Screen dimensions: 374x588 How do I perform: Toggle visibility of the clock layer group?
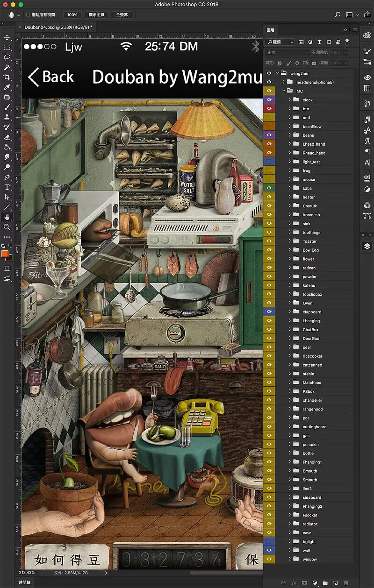pos(269,100)
